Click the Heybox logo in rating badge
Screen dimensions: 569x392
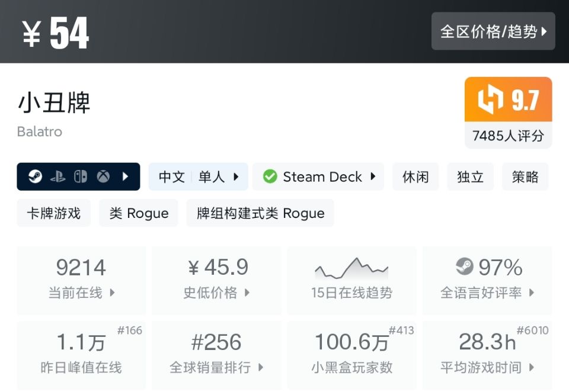[x=491, y=99]
